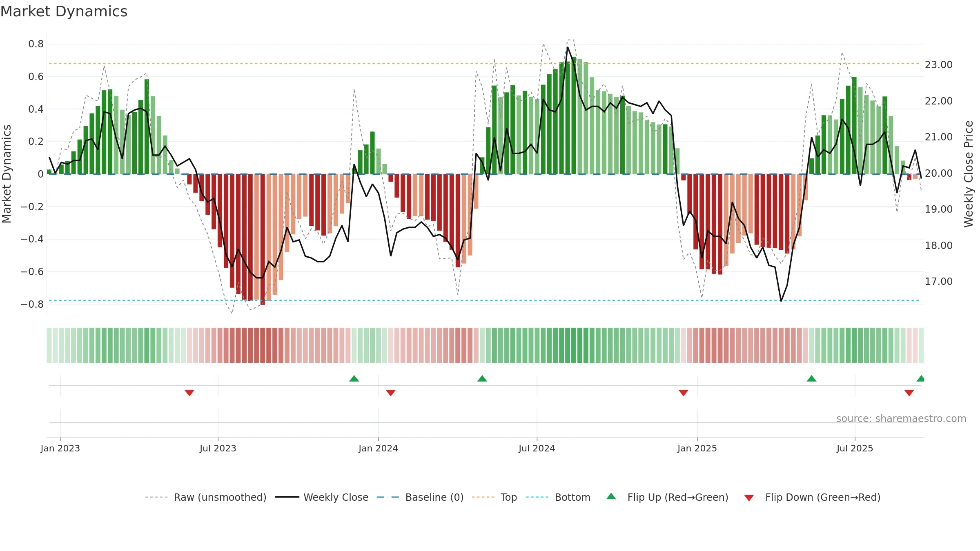The height and width of the screenshot is (551, 980).
Task: Toggle the Top legend entry
Action: click(x=494, y=497)
